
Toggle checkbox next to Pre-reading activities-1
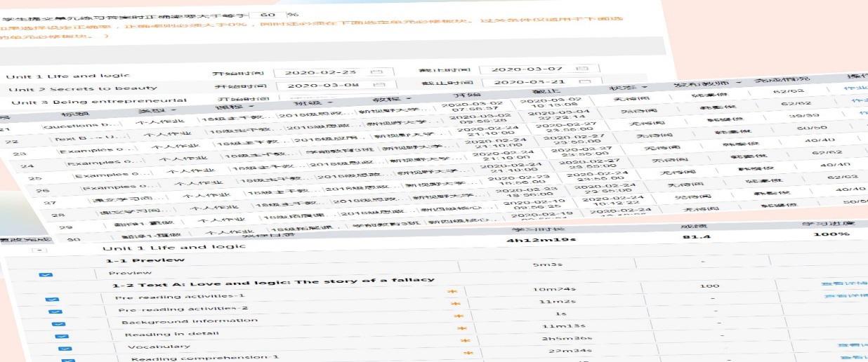(52, 300)
